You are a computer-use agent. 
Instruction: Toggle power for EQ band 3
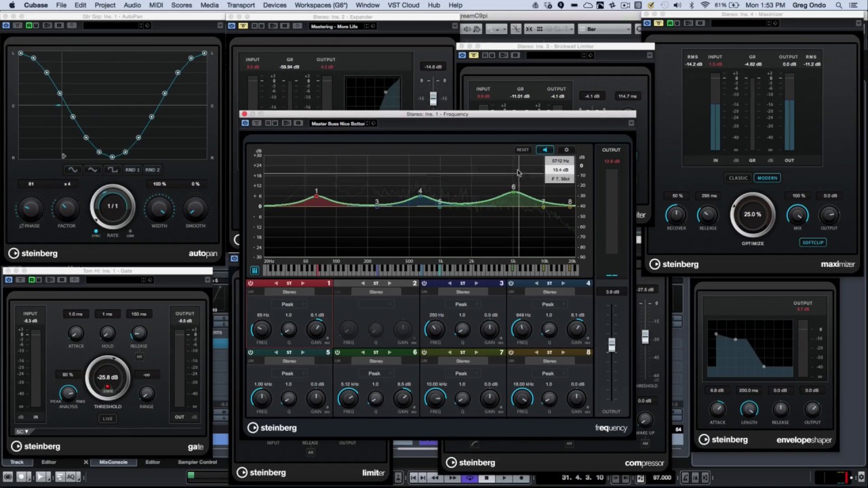click(x=425, y=283)
